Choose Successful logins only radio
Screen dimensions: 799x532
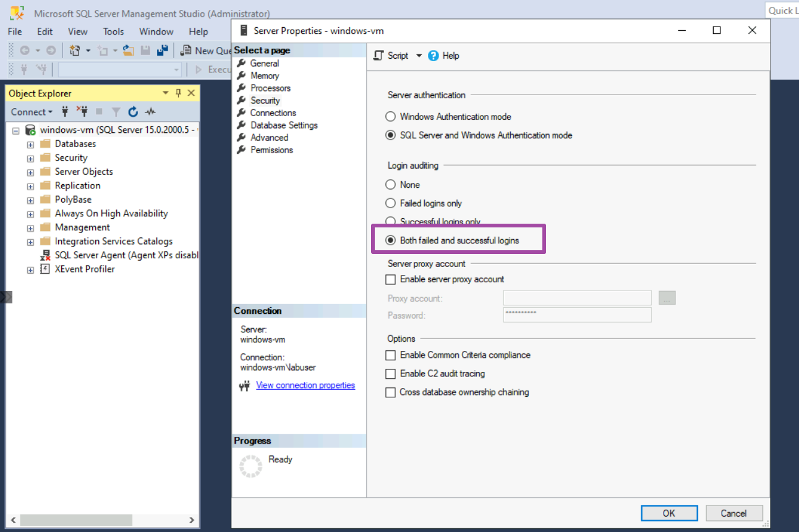click(x=390, y=221)
